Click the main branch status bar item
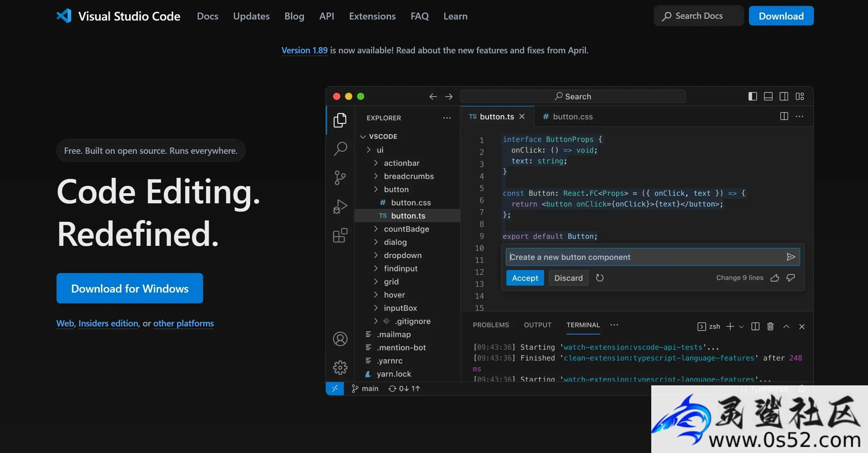Viewport: 868px width, 453px height. (x=365, y=388)
